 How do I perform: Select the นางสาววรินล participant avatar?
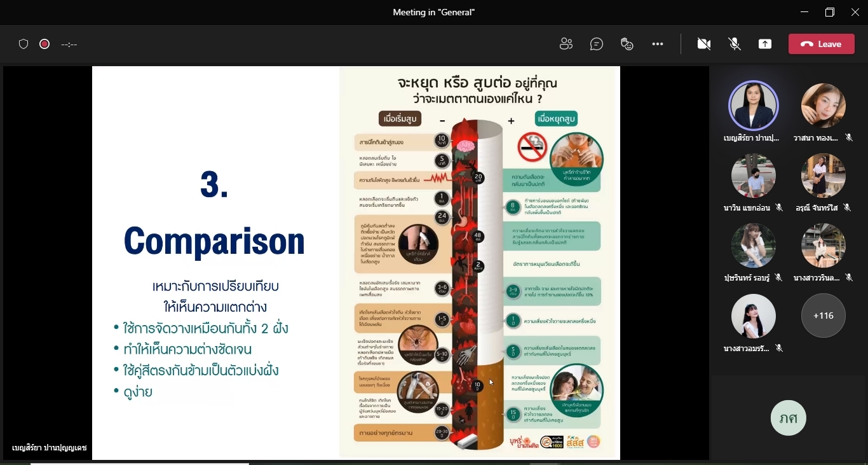(824, 246)
